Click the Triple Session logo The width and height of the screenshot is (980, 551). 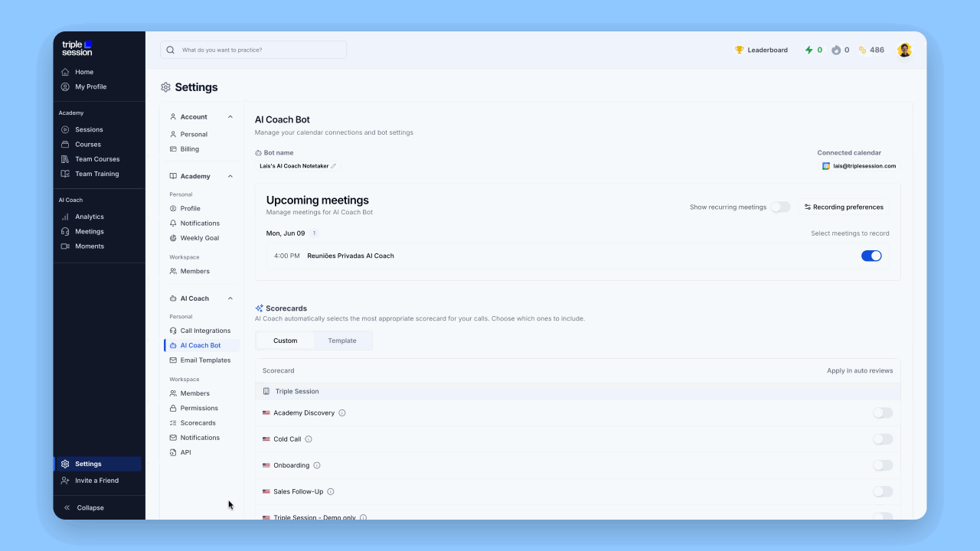[x=77, y=47]
